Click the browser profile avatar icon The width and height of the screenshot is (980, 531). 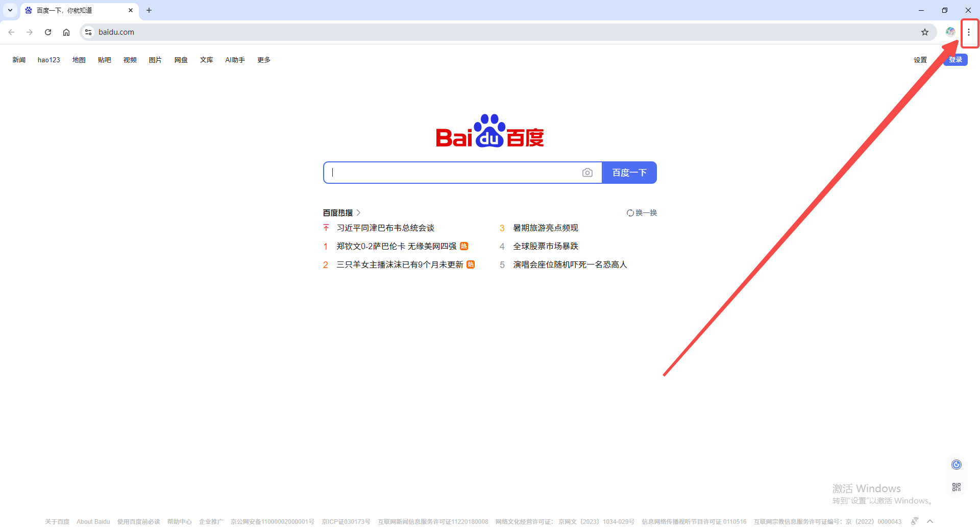point(950,32)
